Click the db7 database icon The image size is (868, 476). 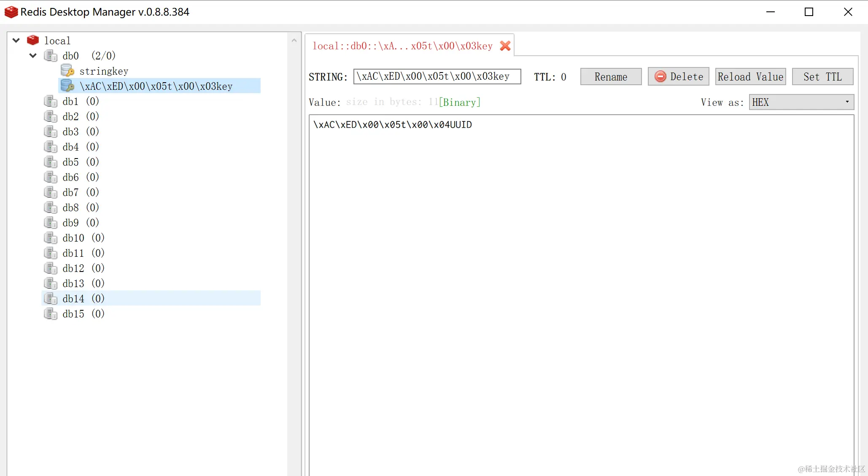(51, 193)
